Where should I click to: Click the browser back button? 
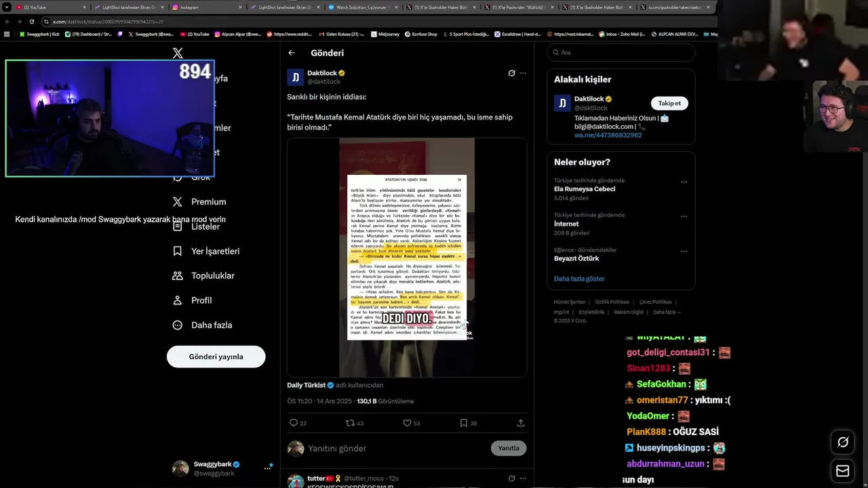(7, 22)
